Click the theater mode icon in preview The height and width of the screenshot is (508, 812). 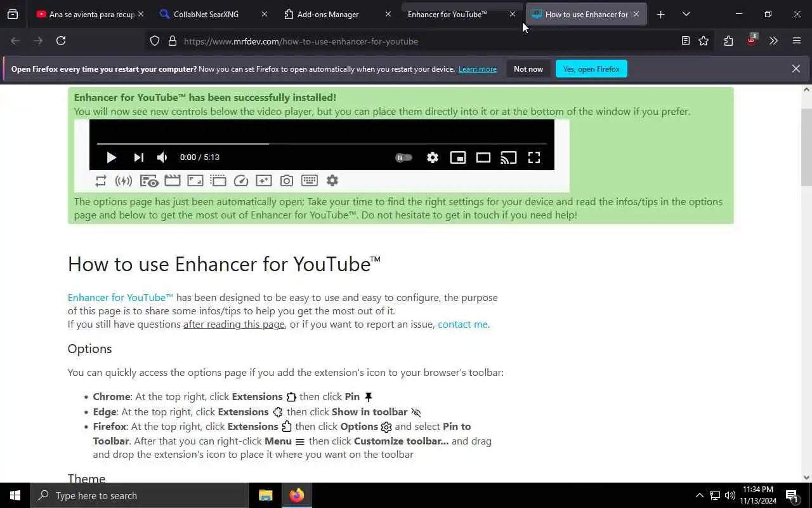(483, 157)
